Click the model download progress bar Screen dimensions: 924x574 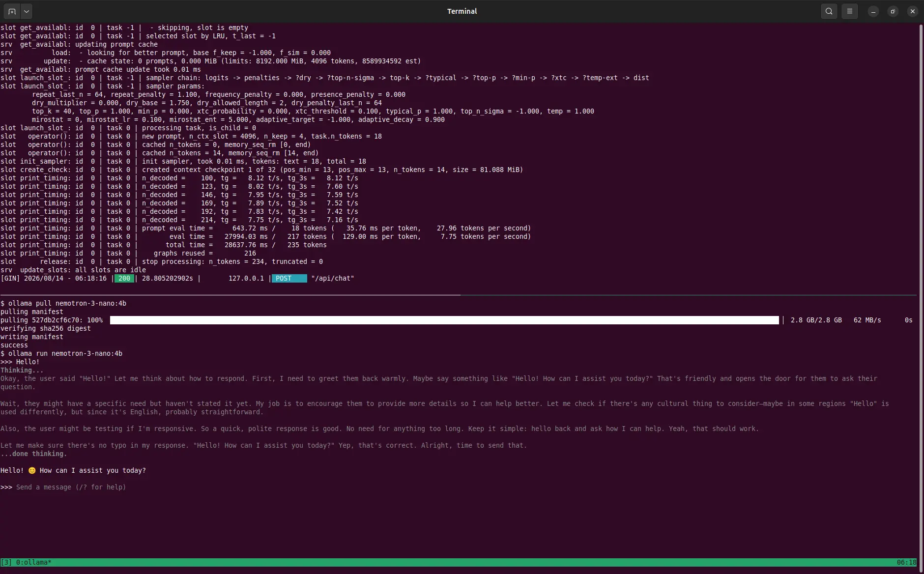pos(444,320)
